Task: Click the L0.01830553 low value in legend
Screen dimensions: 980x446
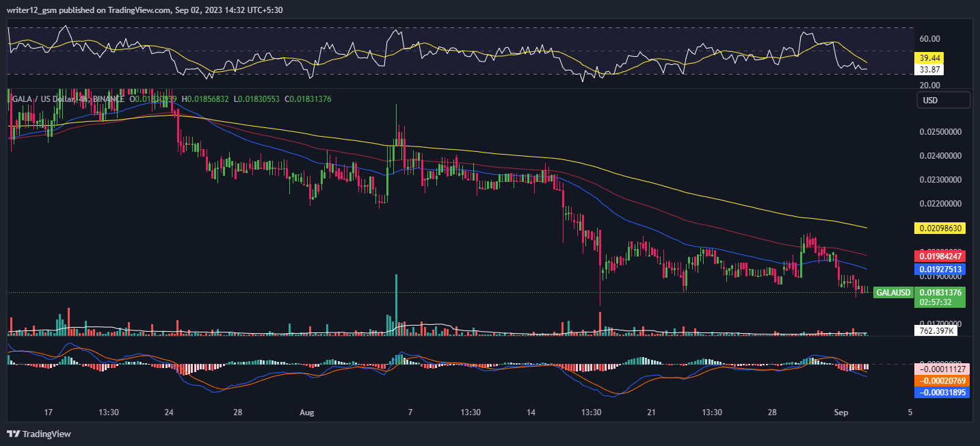Action: tap(257, 99)
